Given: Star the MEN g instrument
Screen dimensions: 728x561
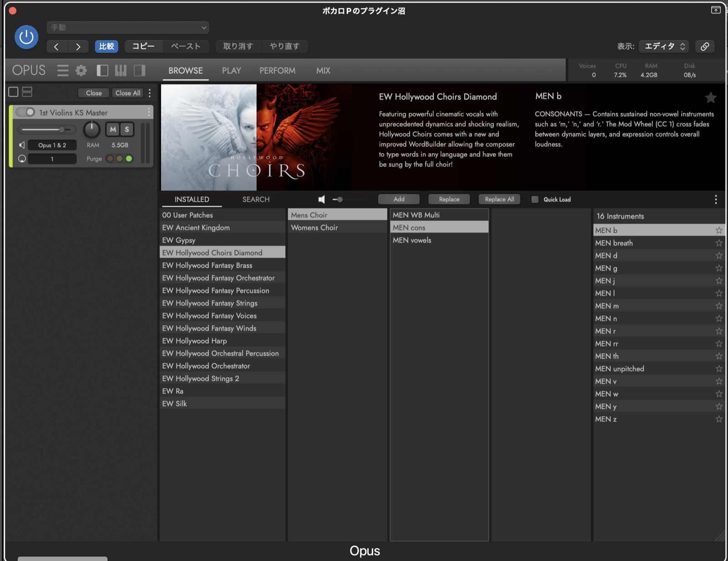Looking at the screenshot, I should (x=719, y=268).
